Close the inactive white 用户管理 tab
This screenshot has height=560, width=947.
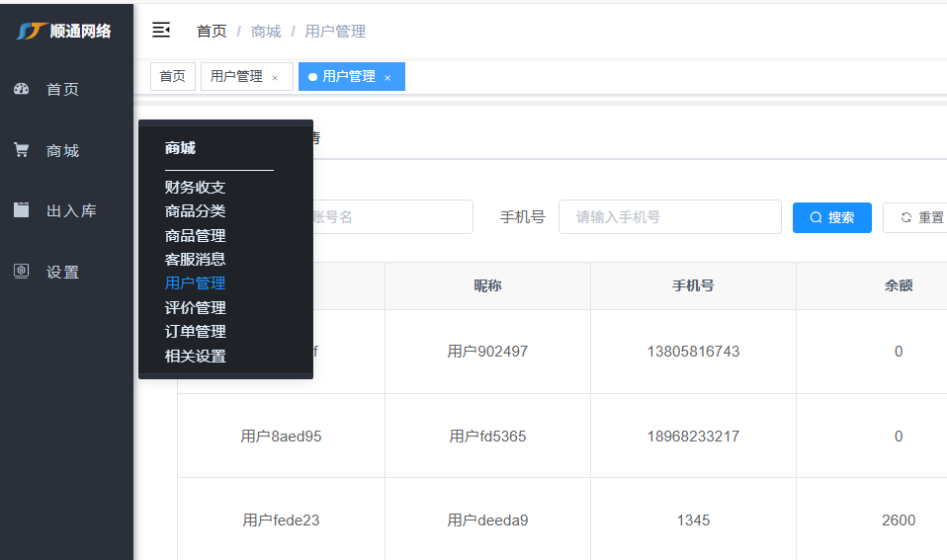pos(275,77)
